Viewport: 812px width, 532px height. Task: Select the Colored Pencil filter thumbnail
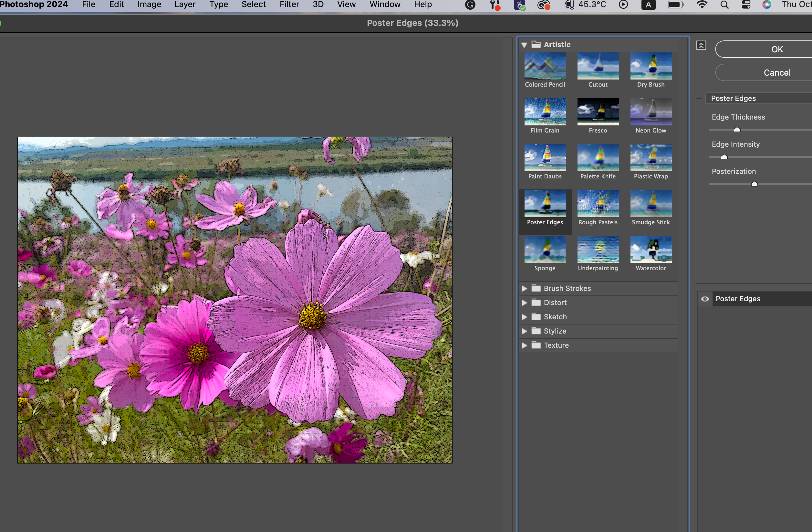pos(545,66)
